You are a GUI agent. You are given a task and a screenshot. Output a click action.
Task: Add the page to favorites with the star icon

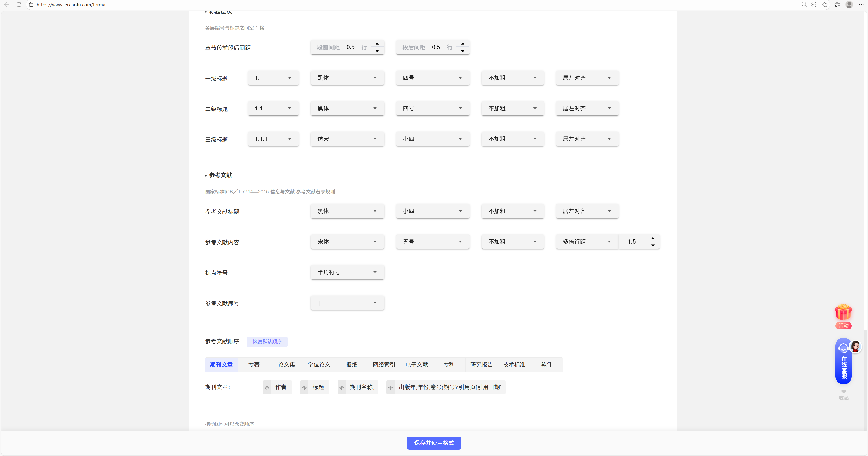[825, 5]
